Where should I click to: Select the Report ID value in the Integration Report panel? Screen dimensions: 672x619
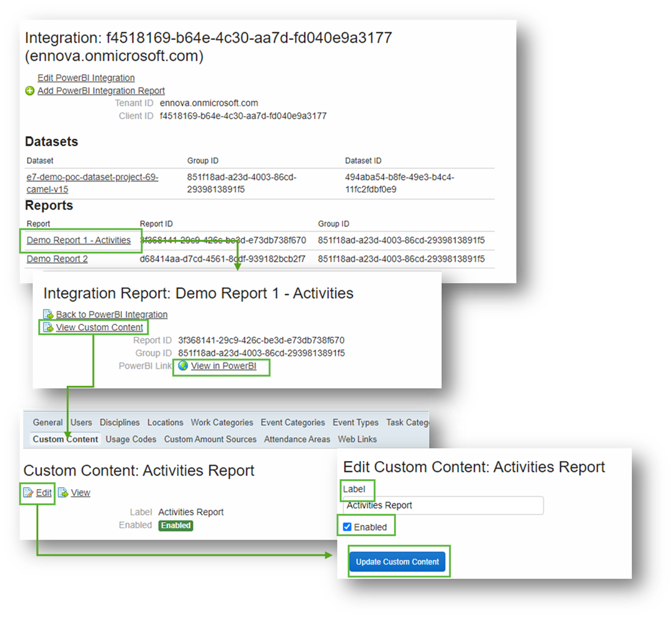coord(261,340)
